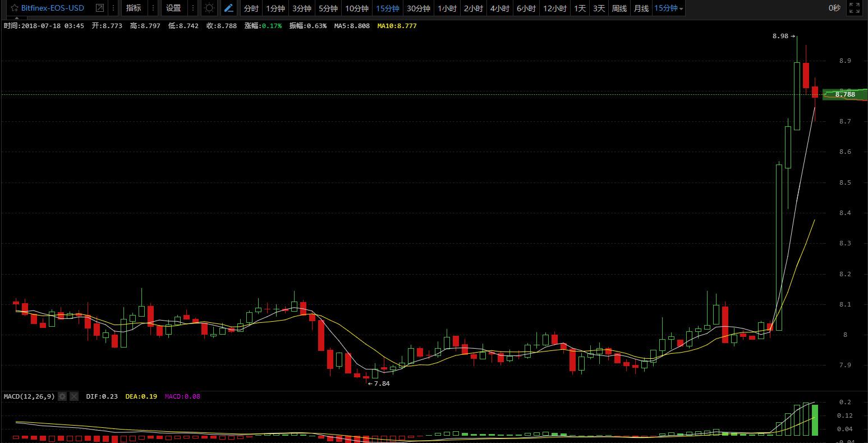Click the Bitfinex-EOS-USD pair name
Image resolution: width=868 pixels, height=443 pixels.
pos(53,8)
